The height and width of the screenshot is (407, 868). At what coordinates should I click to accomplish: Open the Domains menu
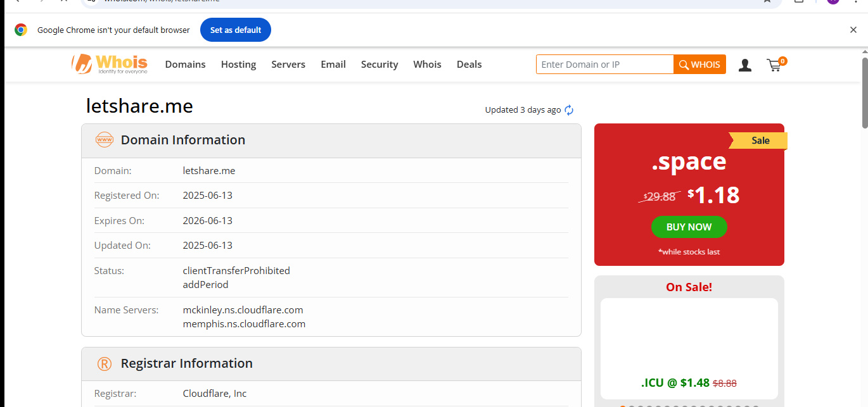coord(186,65)
